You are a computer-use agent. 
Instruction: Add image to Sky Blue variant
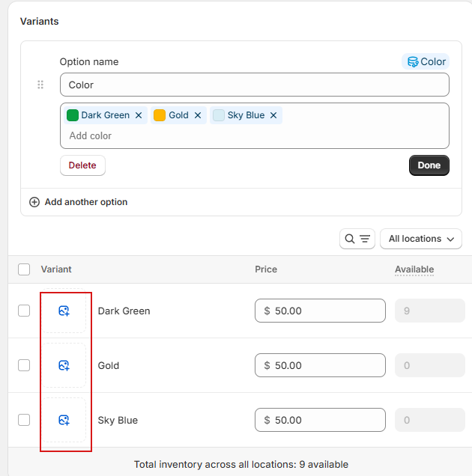[64, 420]
